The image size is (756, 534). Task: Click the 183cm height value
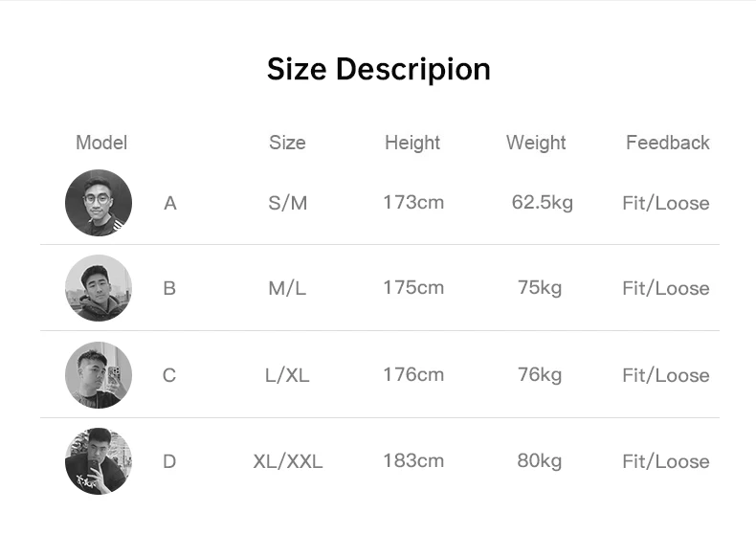413,460
